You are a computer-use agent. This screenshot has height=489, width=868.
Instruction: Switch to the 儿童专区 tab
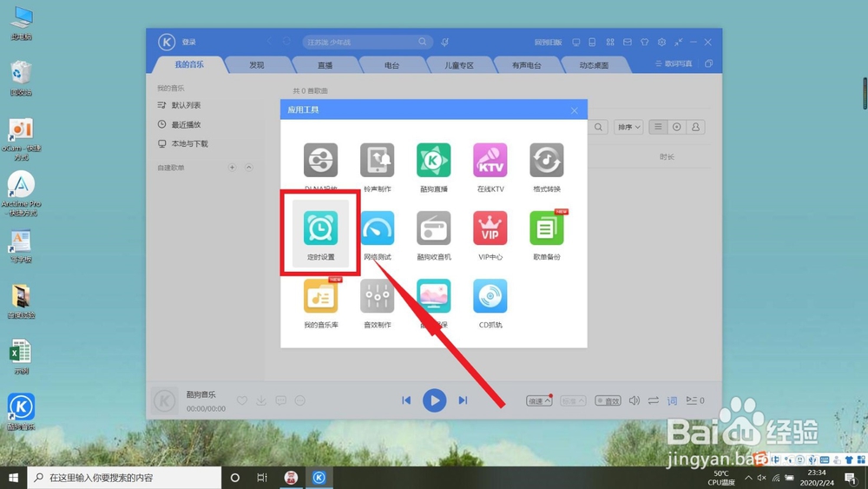point(459,65)
